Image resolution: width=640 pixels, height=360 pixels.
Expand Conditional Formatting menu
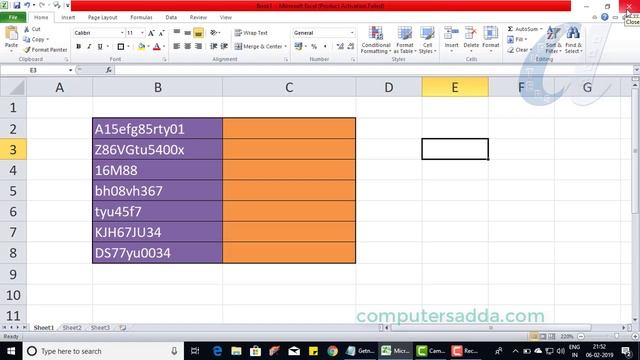click(376, 40)
